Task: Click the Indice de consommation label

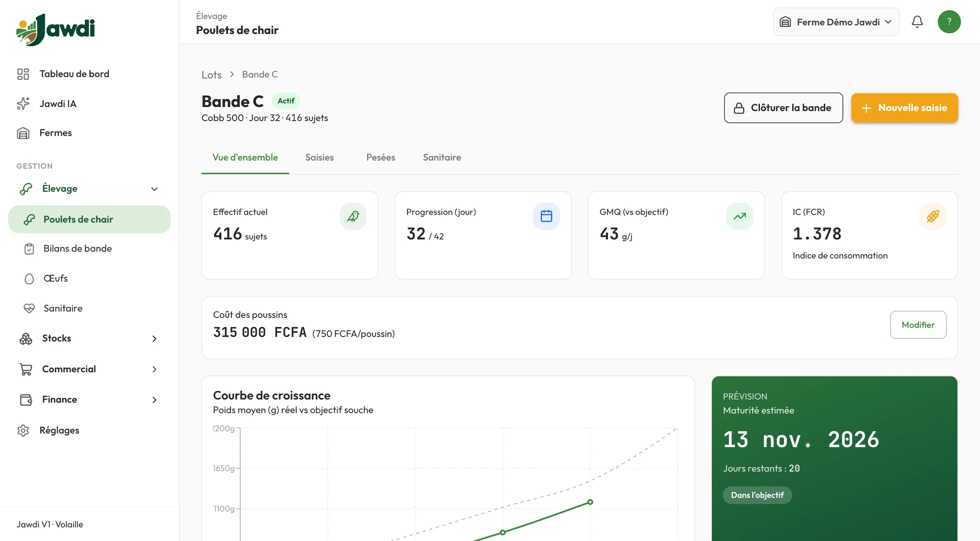Action: click(840, 256)
